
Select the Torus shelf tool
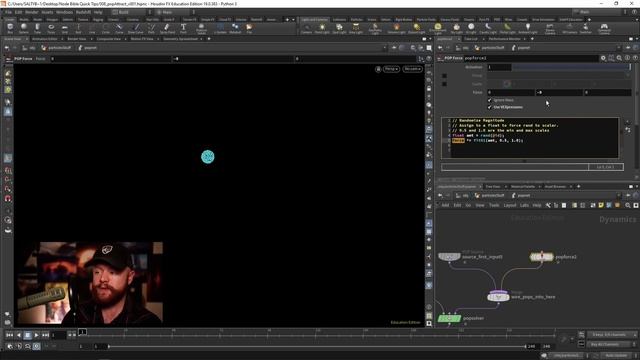pos(51,28)
